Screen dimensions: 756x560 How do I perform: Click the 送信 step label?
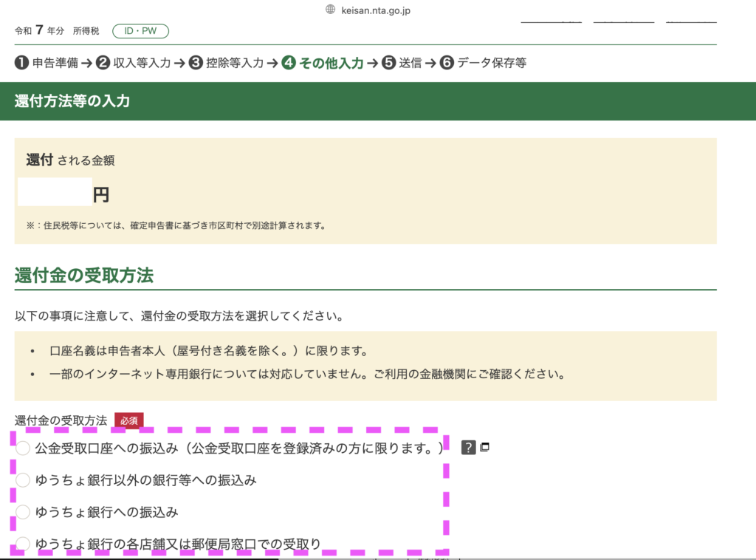[x=410, y=63]
